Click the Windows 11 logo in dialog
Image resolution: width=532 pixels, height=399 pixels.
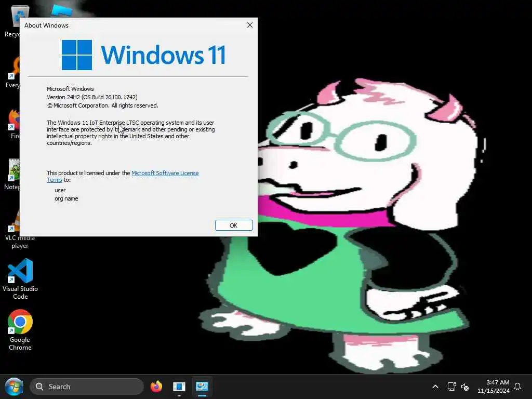(x=143, y=55)
